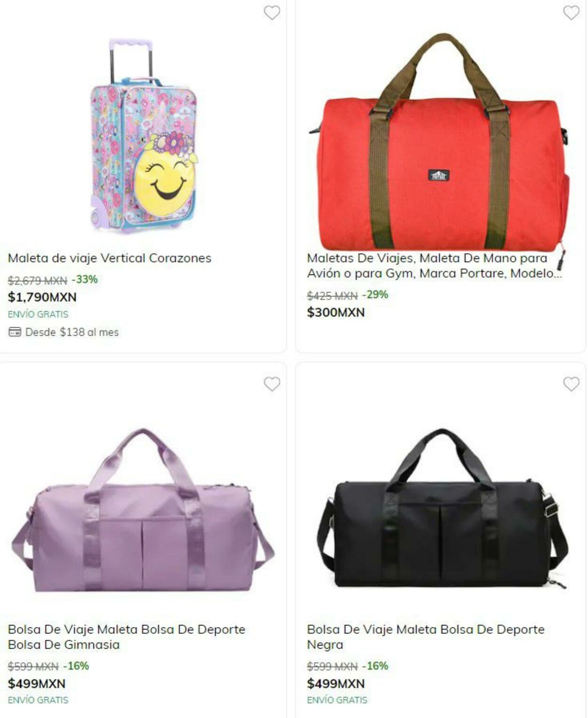588x718 pixels.
Task: Open 'Maleta de viaje Vertical Corazones' title link
Action: point(110,258)
